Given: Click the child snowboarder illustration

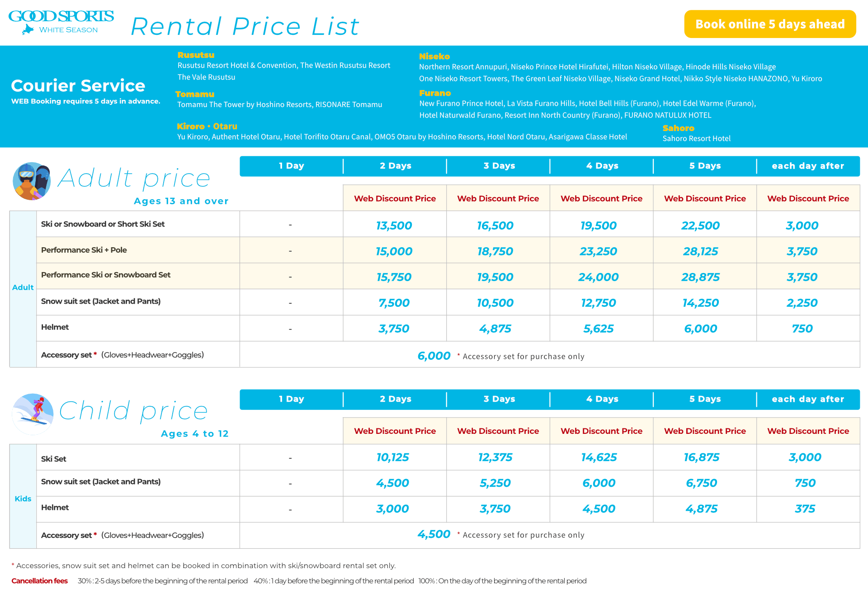Looking at the screenshot, I should click(x=33, y=414).
